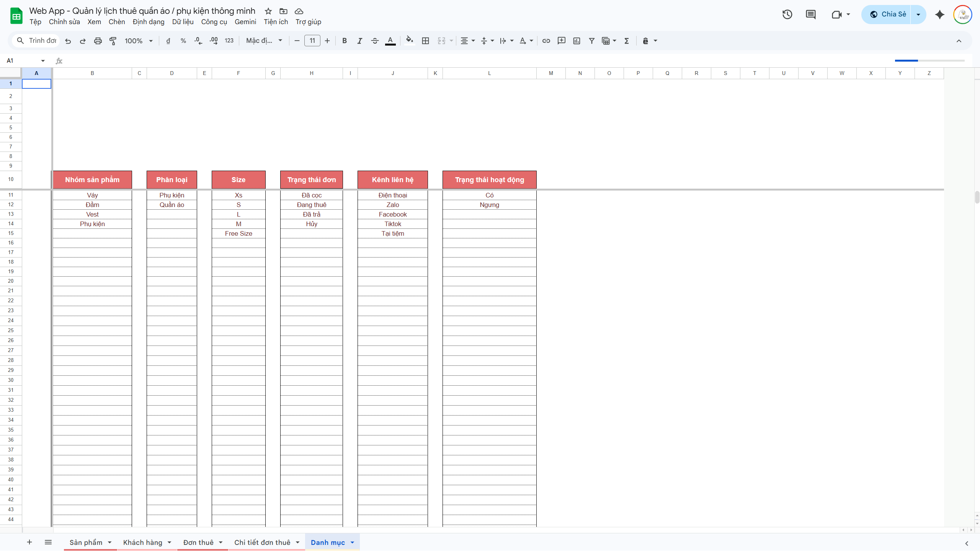Click the insert link icon
This screenshot has width=980, height=551.
pyautogui.click(x=546, y=41)
